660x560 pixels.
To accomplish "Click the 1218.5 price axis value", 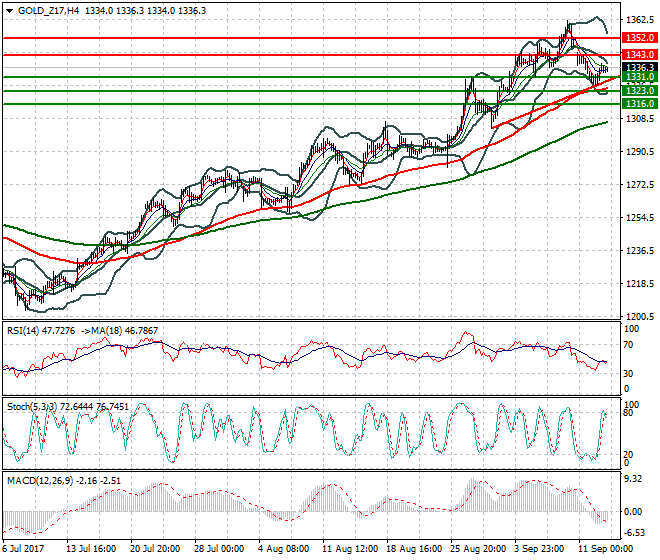I will click(640, 283).
